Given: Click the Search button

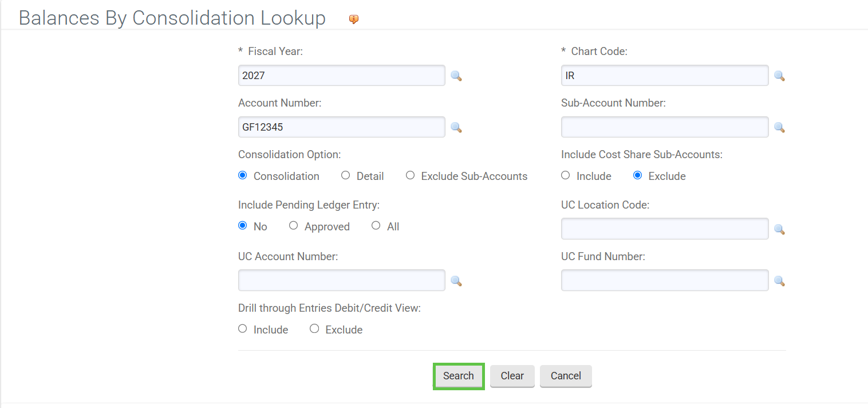Looking at the screenshot, I should [459, 376].
